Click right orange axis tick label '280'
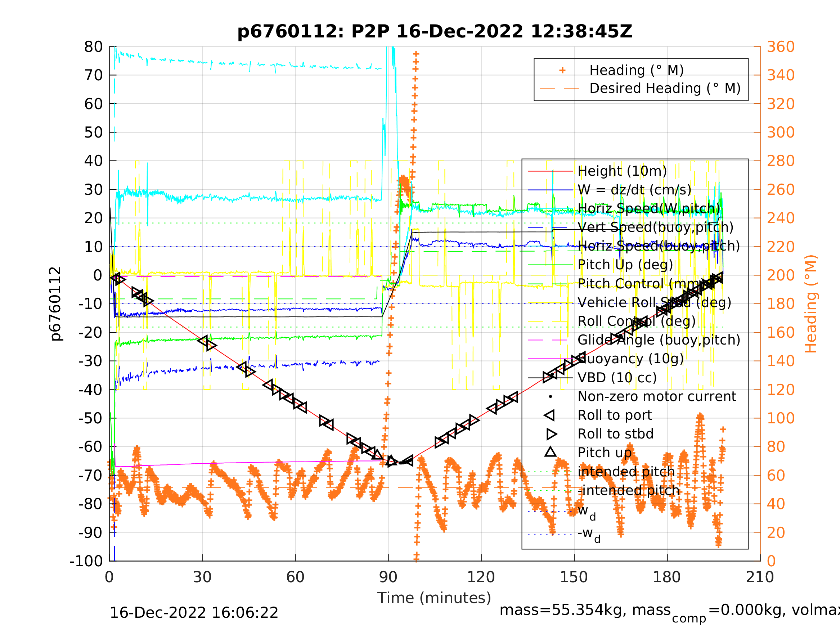The image size is (840, 630). [x=781, y=161]
